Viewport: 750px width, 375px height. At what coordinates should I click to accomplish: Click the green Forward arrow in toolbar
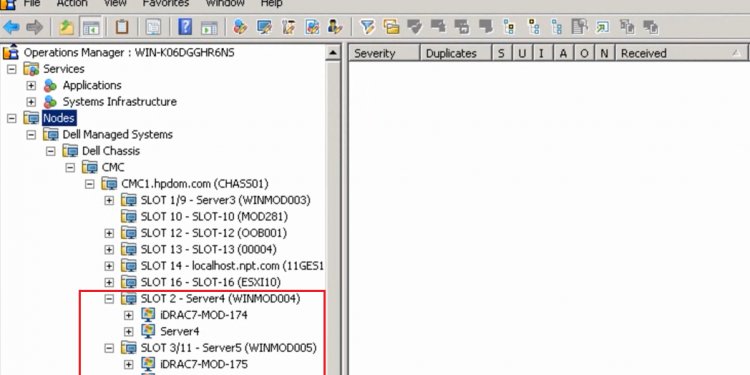(34, 27)
